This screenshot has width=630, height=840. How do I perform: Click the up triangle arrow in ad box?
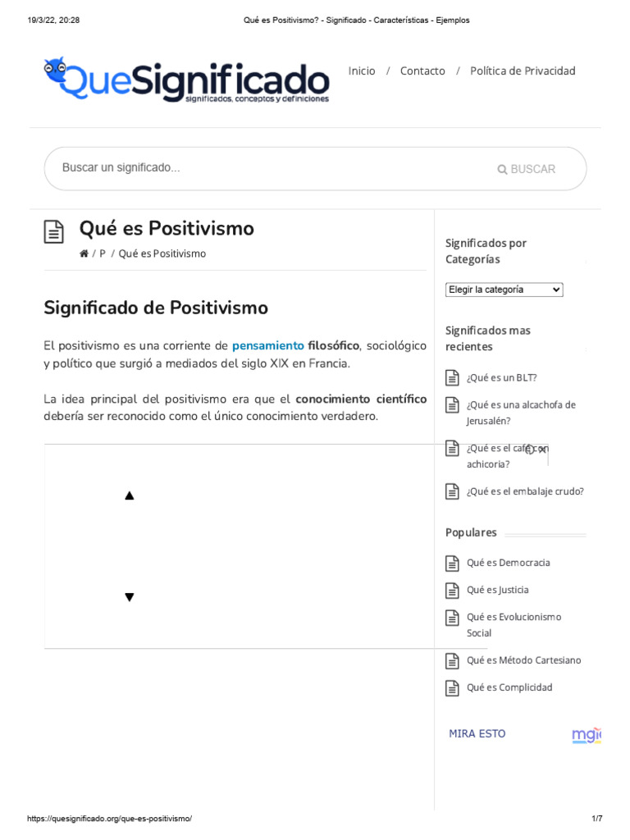pyautogui.click(x=129, y=496)
